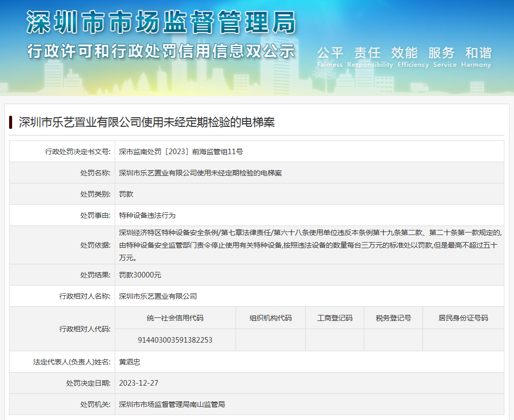
Task: Click the 处罚事由 label
Action: tap(96, 215)
